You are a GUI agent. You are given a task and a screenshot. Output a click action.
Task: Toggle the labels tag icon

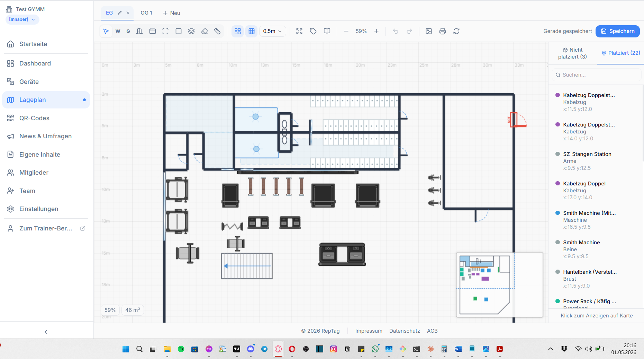313,31
